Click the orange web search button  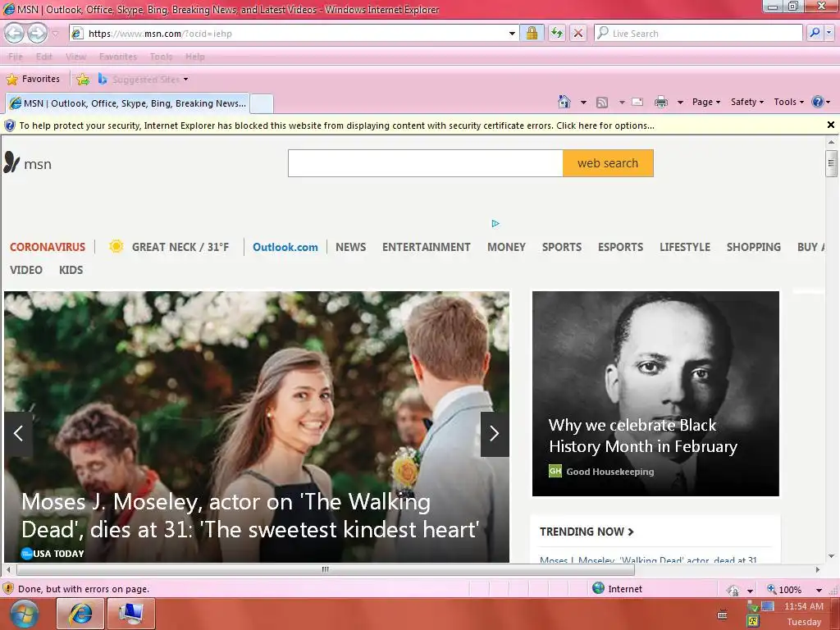coord(608,163)
